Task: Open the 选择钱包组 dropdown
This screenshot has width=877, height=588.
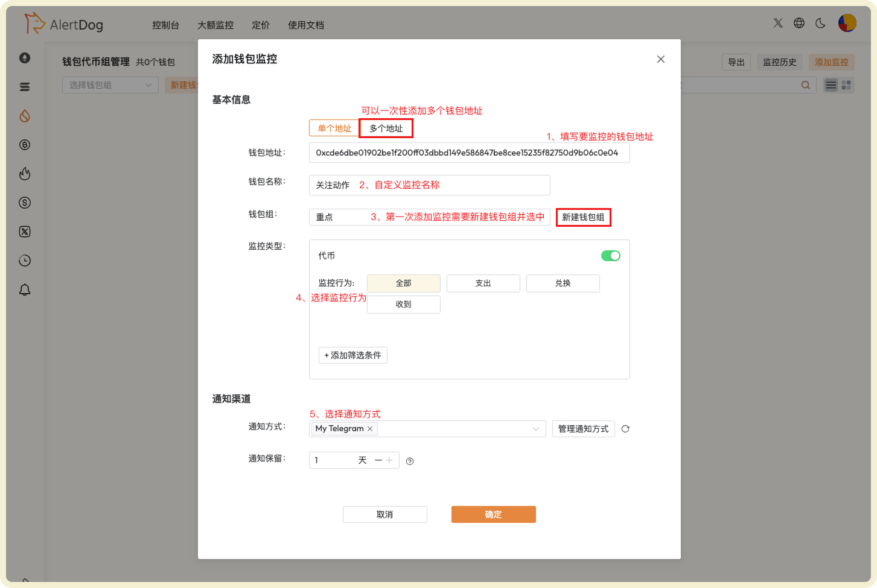Action: coord(110,85)
